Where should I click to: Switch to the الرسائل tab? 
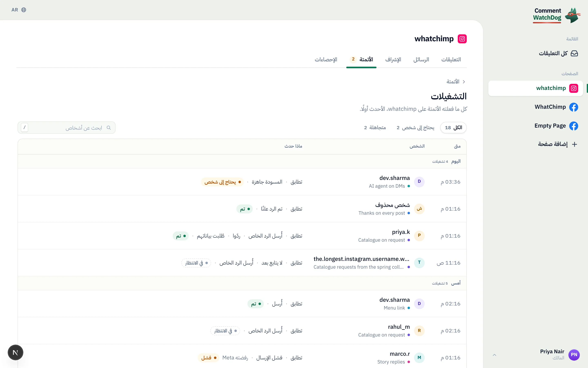tap(421, 59)
